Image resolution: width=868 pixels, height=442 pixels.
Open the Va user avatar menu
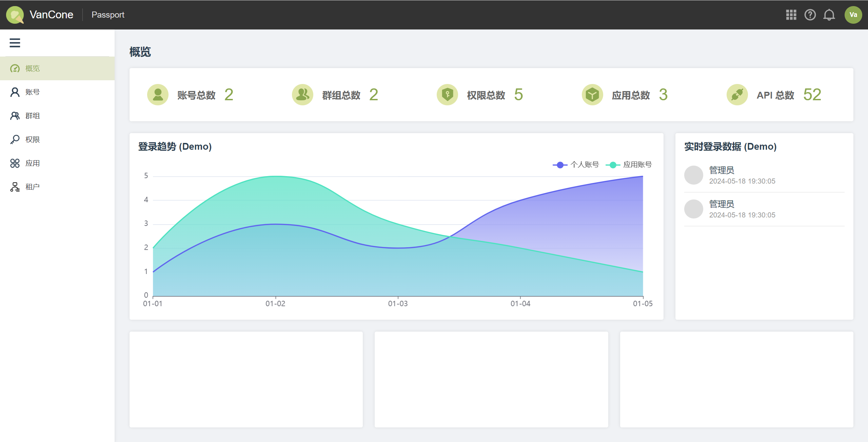coord(853,15)
